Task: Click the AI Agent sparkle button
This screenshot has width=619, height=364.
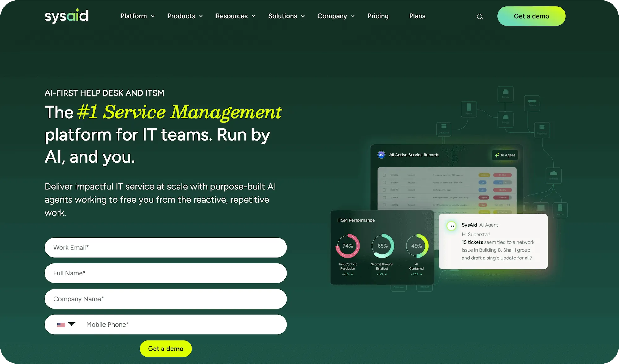Action: (x=505, y=155)
